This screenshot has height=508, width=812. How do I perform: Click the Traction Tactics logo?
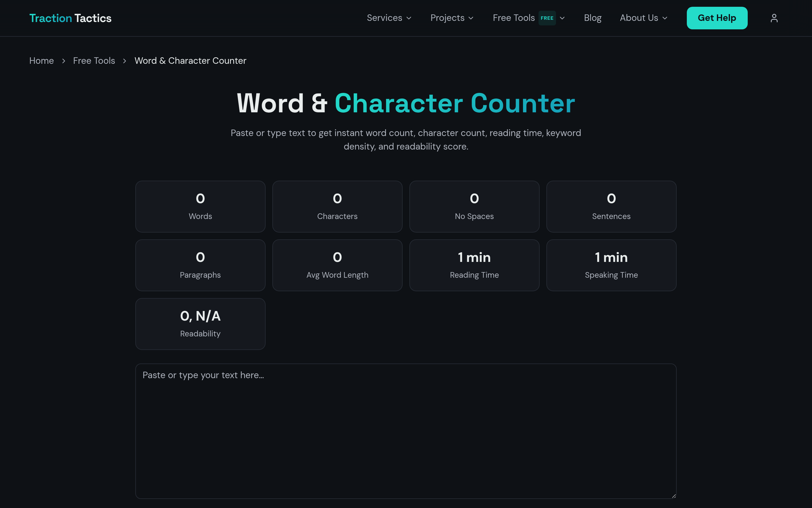(x=70, y=18)
